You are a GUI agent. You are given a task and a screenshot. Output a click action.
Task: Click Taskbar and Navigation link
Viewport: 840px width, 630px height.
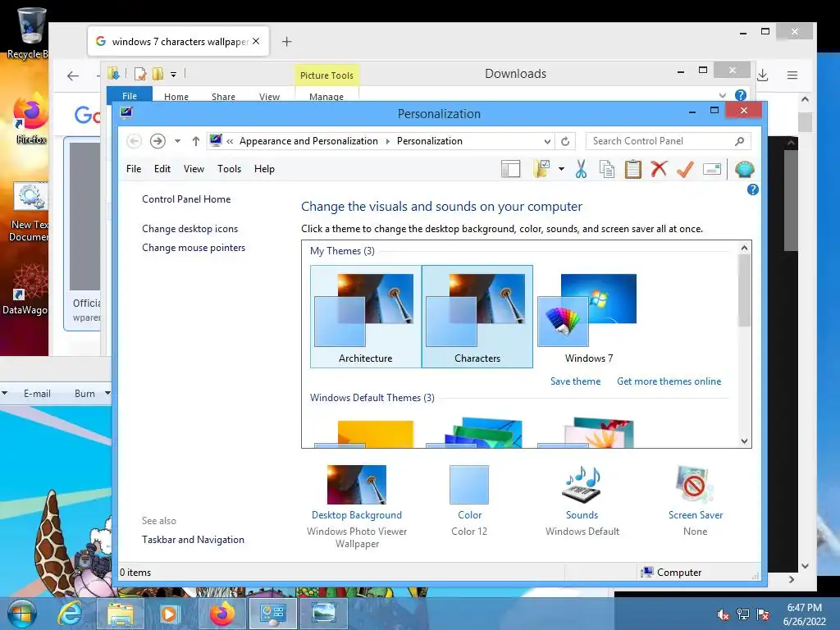click(193, 540)
